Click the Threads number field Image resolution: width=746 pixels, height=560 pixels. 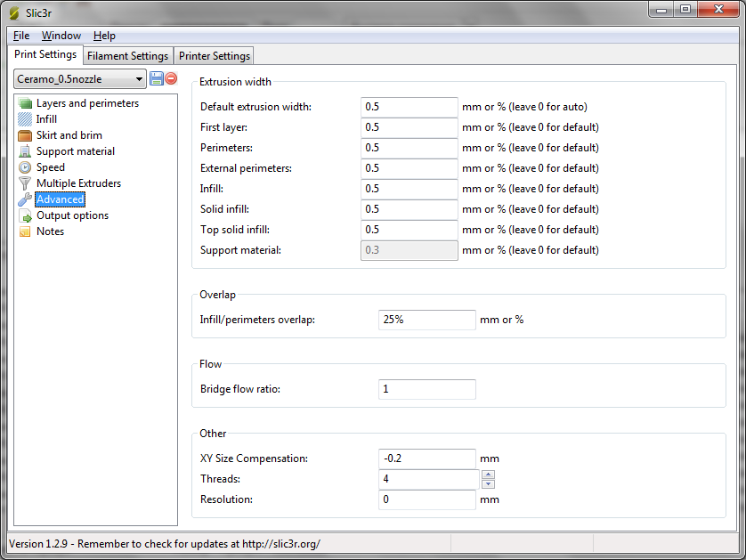(429, 479)
